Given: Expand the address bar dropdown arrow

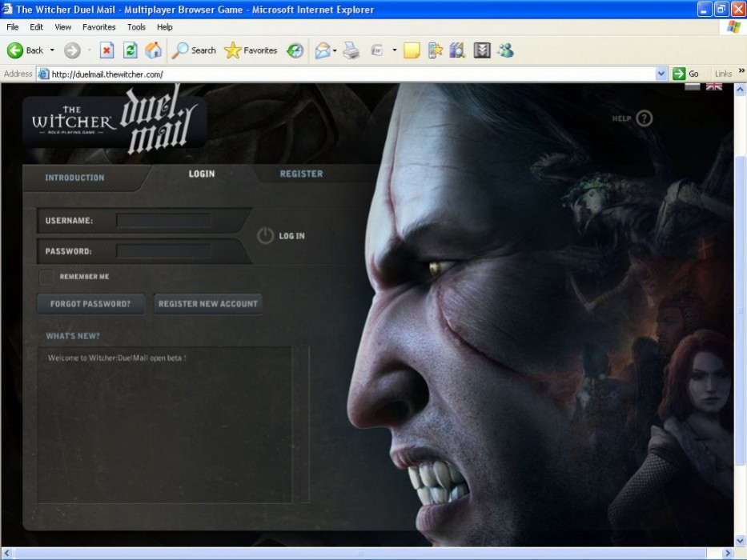Looking at the screenshot, I should tap(661, 74).
